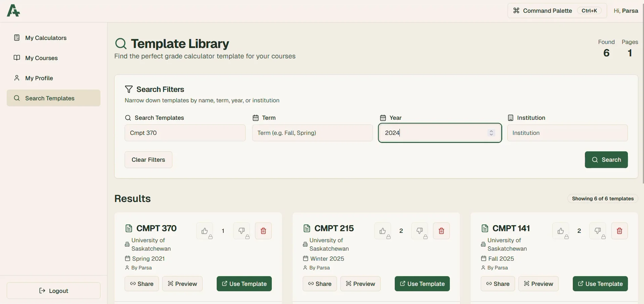Click the app logo icon
Screen dimensions: 644x304
13,10
